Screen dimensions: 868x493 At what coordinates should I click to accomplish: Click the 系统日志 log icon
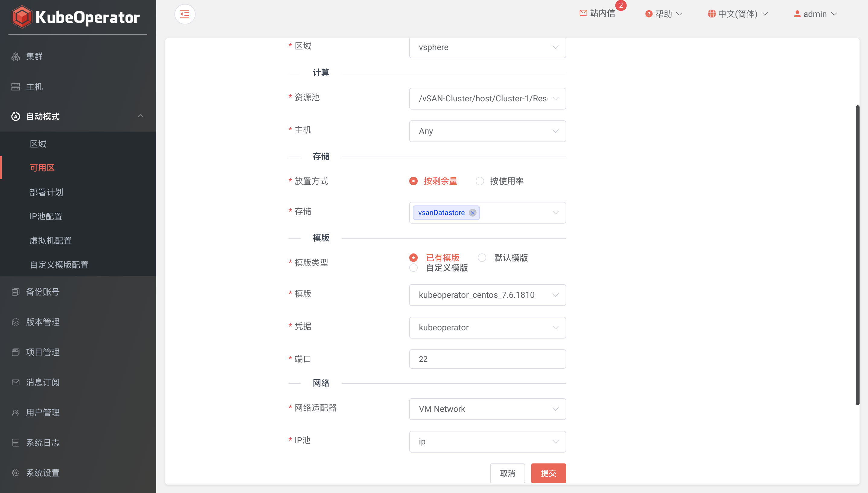tap(16, 443)
